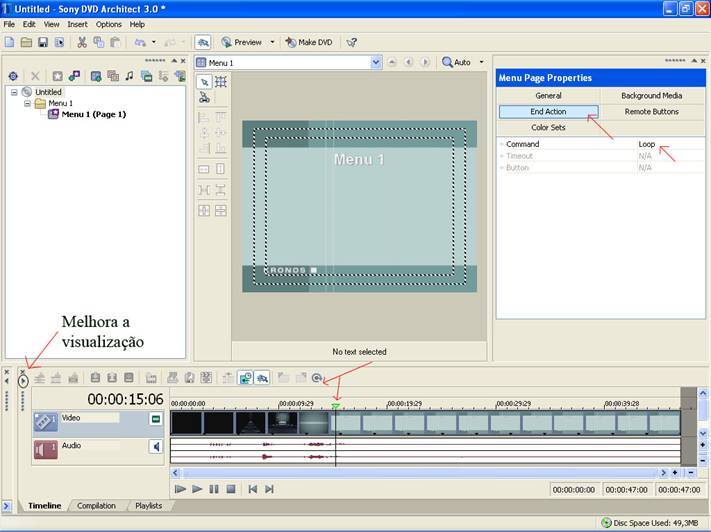Select the sizing tool with grid icon
711x532 pixels.
coord(221,82)
